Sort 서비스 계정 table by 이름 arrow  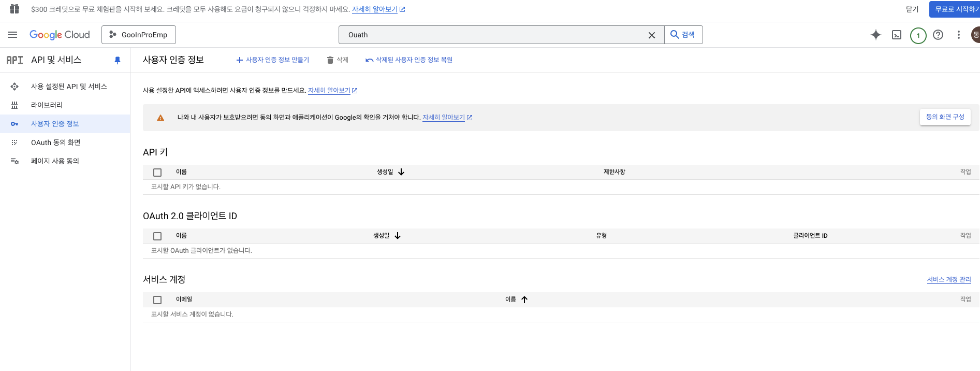tap(524, 299)
